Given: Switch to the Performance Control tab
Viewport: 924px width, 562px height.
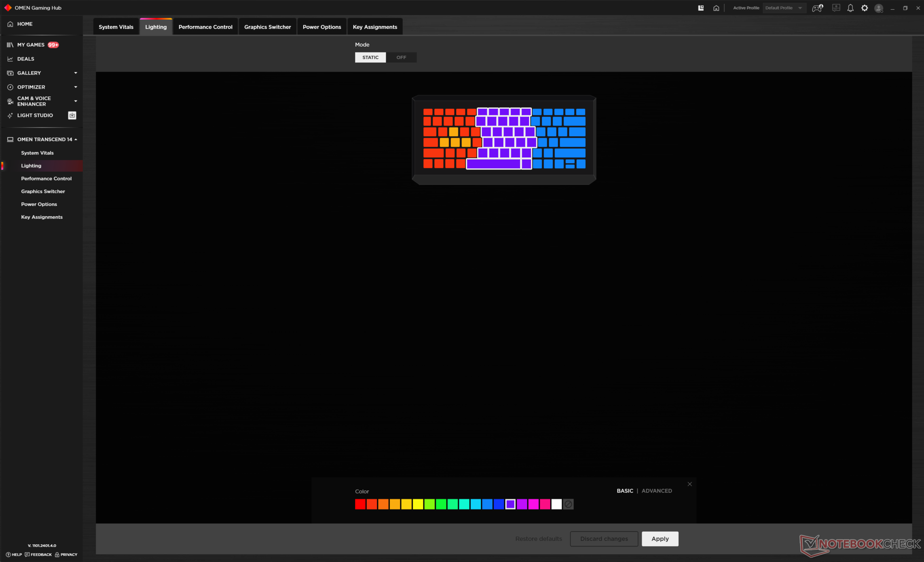Looking at the screenshot, I should 205,27.
